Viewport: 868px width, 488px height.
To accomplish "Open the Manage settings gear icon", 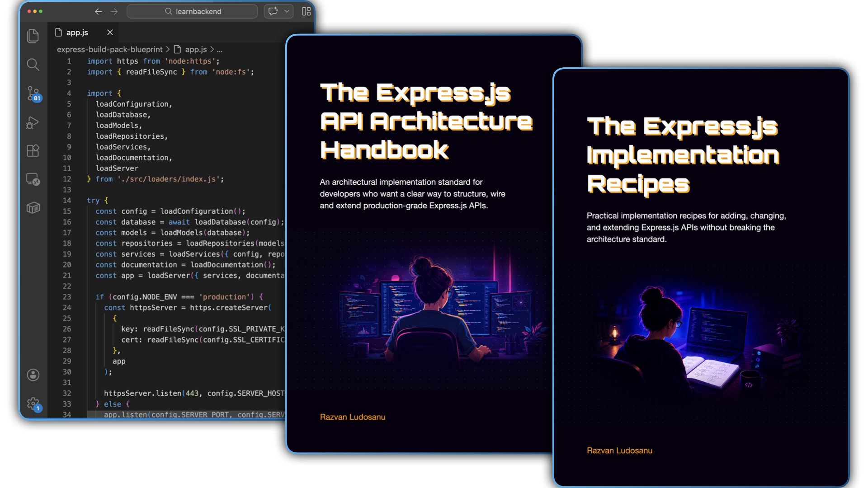I will click(34, 404).
